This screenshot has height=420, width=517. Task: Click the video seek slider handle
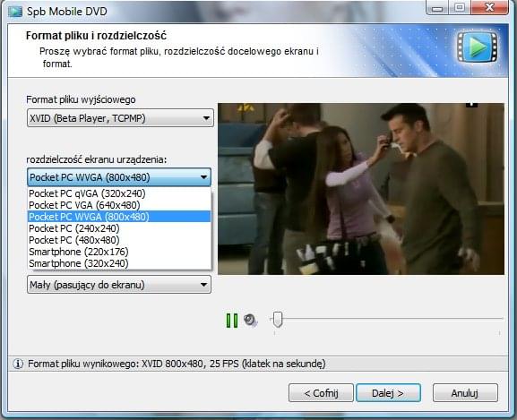pyautogui.click(x=278, y=319)
